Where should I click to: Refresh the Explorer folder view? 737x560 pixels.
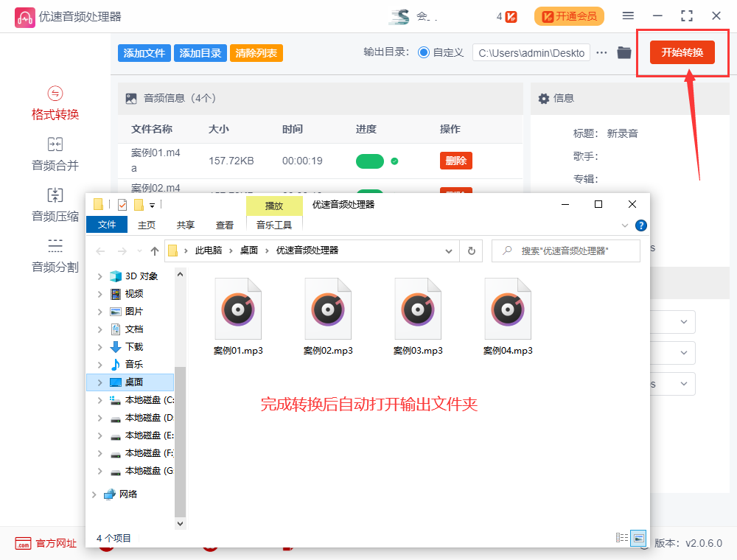tap(472, 251)
